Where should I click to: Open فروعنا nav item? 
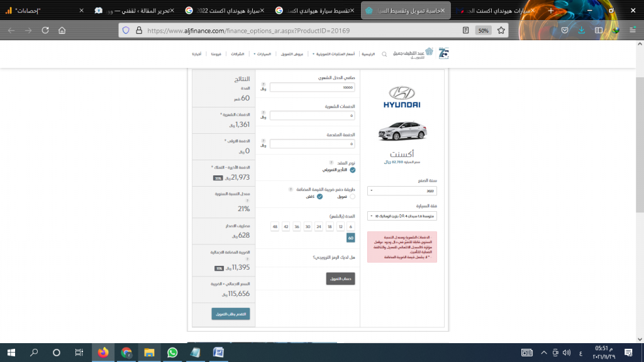point(216,54)
